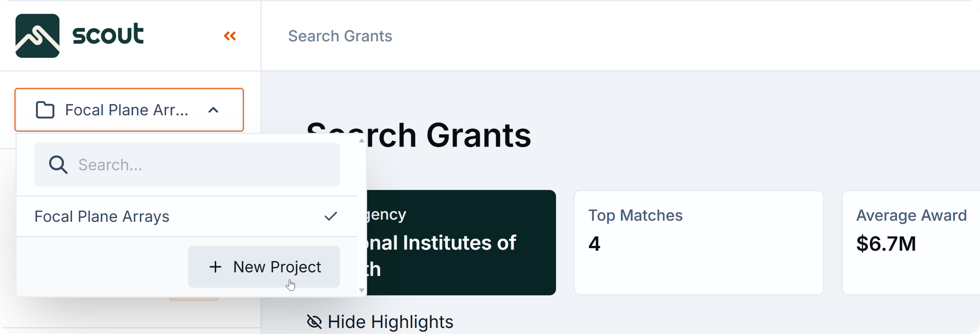Image resolution: width=980 pixels, height=334 pixels.
Task: Click the folder icon in the project selector
Action: pyautogui.click(x=45, y=110)
